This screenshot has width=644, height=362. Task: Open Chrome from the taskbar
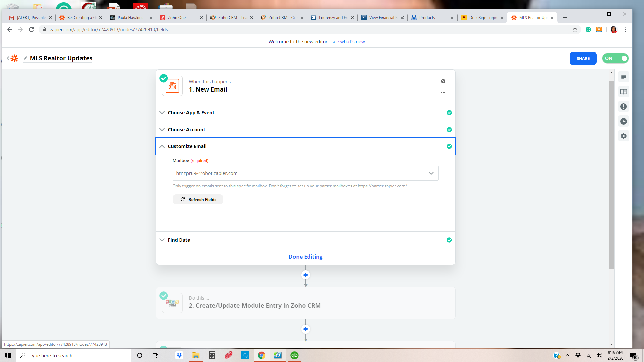coord(262,355)
